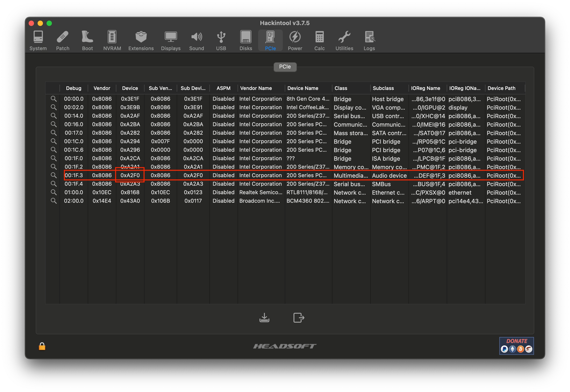Sort by the Vendor Name column header
This screenshot has width=570, height=392.
(x=256, y=88)
